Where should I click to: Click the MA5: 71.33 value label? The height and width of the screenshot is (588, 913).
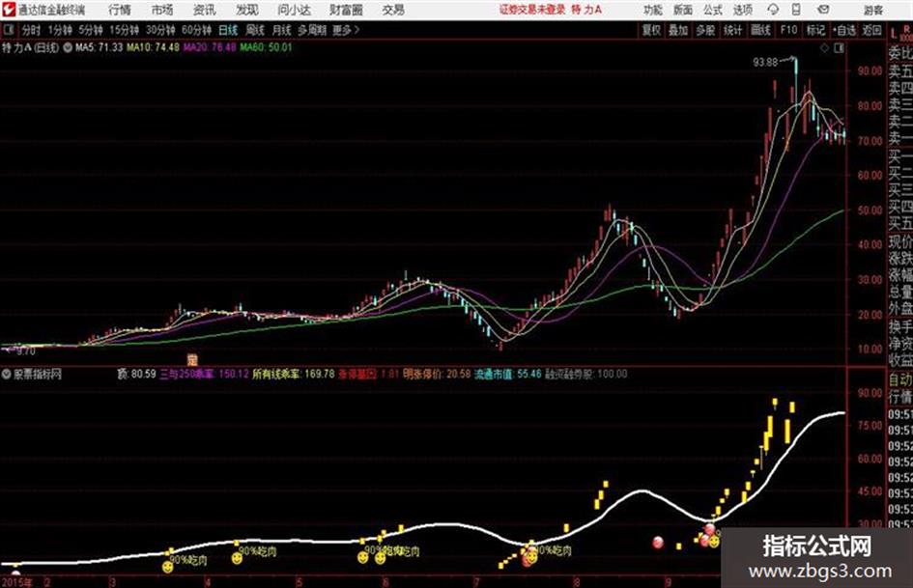tap(99, 47)
